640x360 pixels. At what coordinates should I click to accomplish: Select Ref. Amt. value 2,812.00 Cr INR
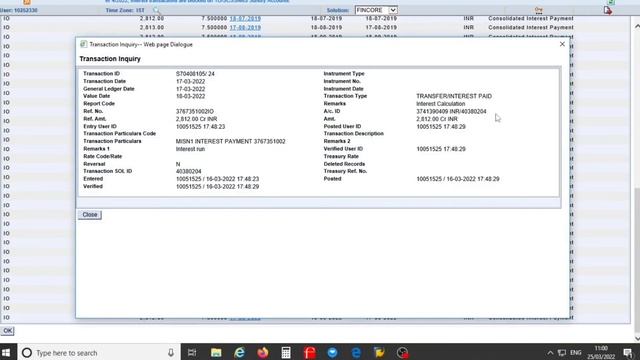click(196, 119)
